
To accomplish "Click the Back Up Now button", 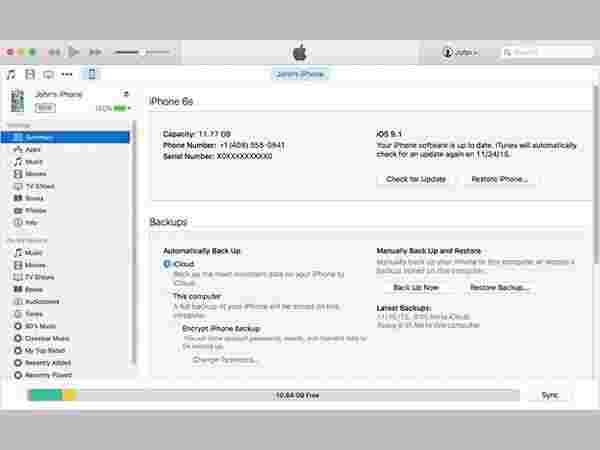I will pyautogui.click(x=416, y=287).
